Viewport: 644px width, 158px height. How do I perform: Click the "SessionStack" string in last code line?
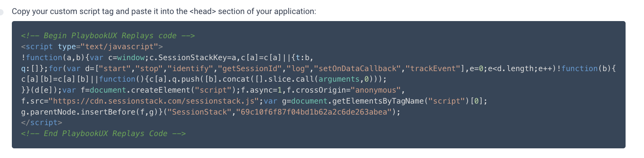pos(200,112)
